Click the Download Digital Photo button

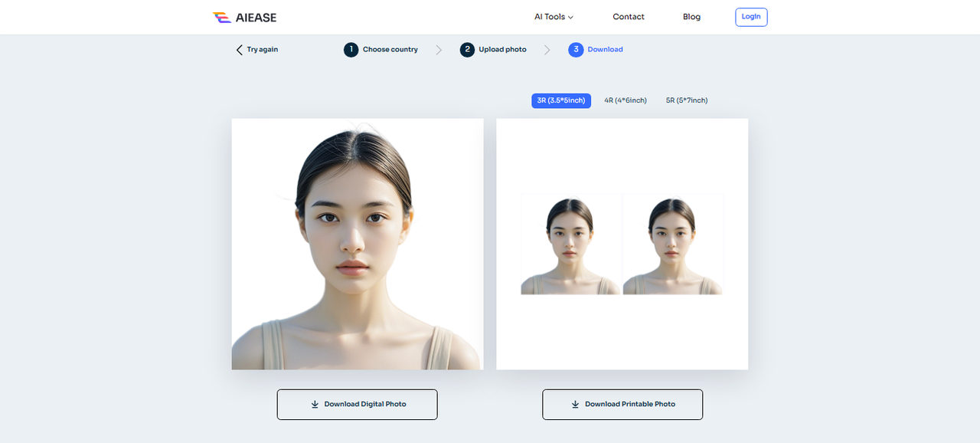pyautogui.click(x=357, y=405)
